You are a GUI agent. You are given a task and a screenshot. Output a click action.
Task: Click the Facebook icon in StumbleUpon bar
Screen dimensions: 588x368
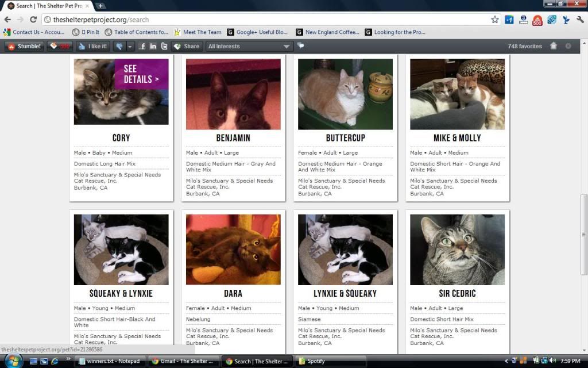[x=142, y=46]
